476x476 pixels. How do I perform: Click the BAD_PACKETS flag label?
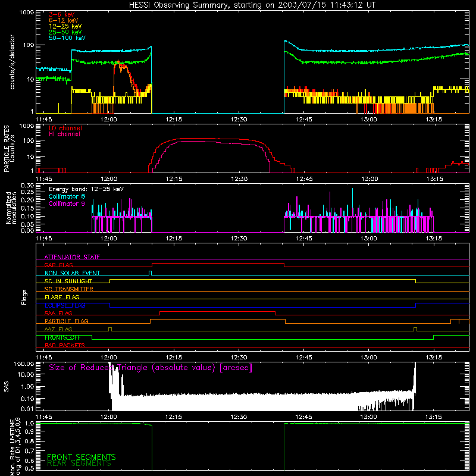point(65,345)
